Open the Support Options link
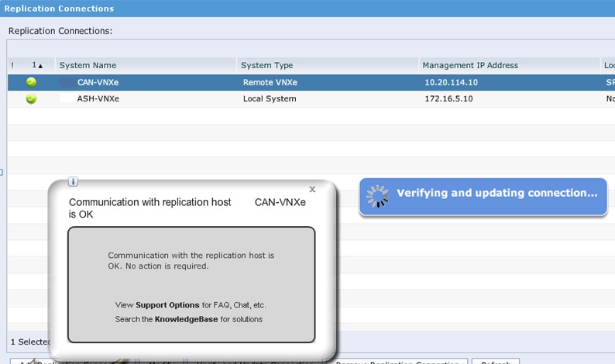615x364 pixels. click(x=167, y=305)
